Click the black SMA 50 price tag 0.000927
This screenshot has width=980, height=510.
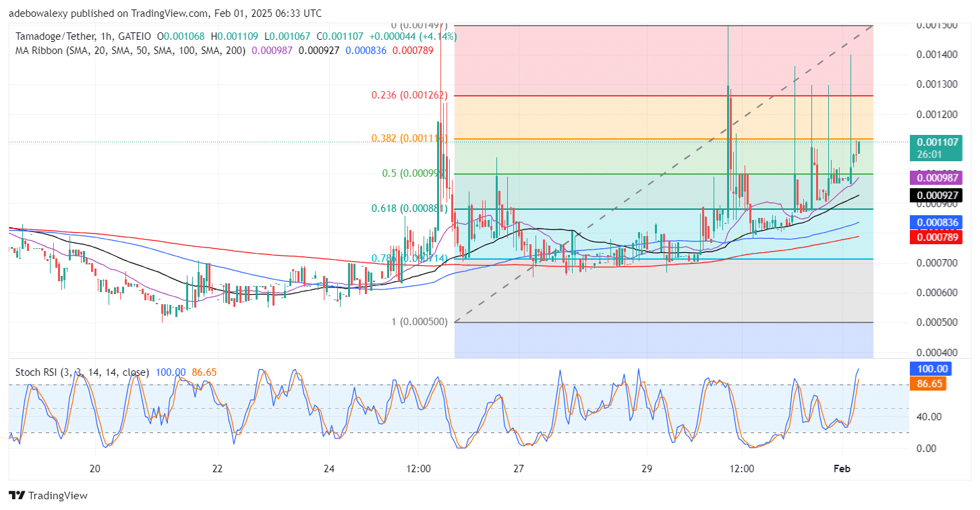pos(935,196)
